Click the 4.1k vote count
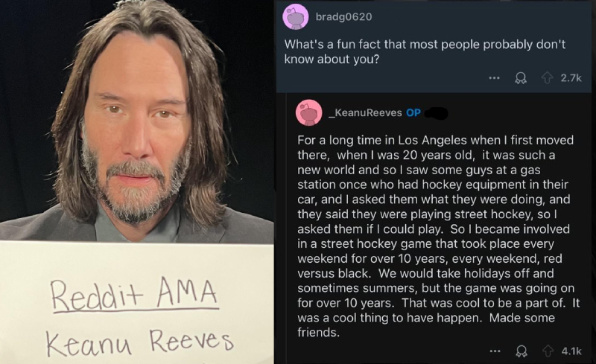596x364 pixels. point(571,351)
